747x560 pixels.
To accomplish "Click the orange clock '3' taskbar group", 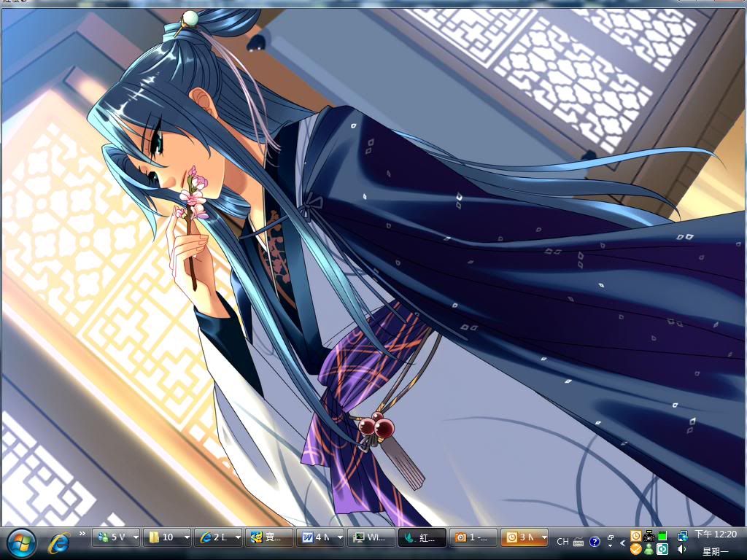I will [519, 538].
